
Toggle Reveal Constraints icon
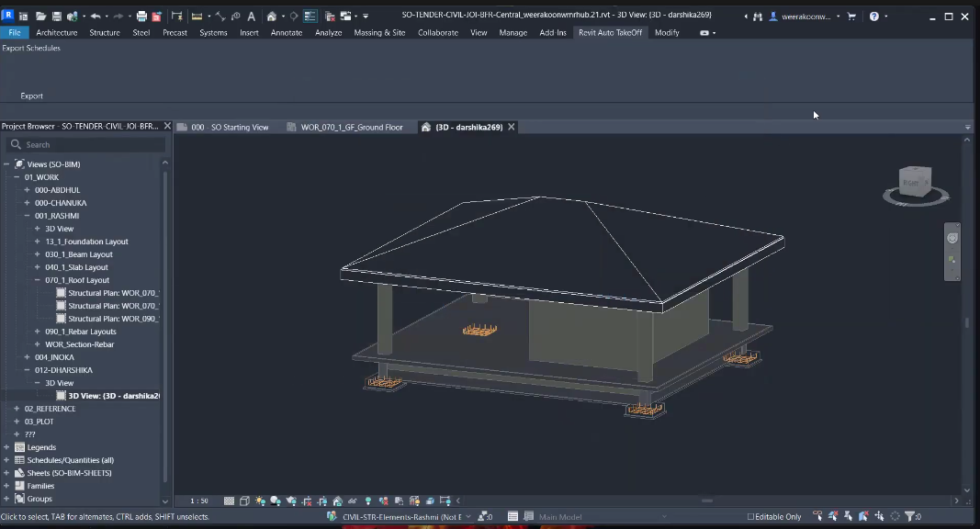click(445, 501)
